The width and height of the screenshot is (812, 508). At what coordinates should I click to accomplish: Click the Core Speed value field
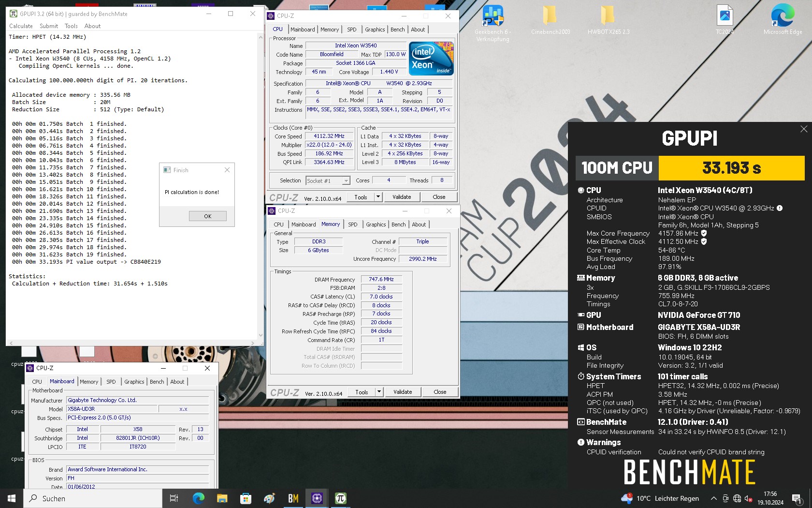tap(329, 136)
